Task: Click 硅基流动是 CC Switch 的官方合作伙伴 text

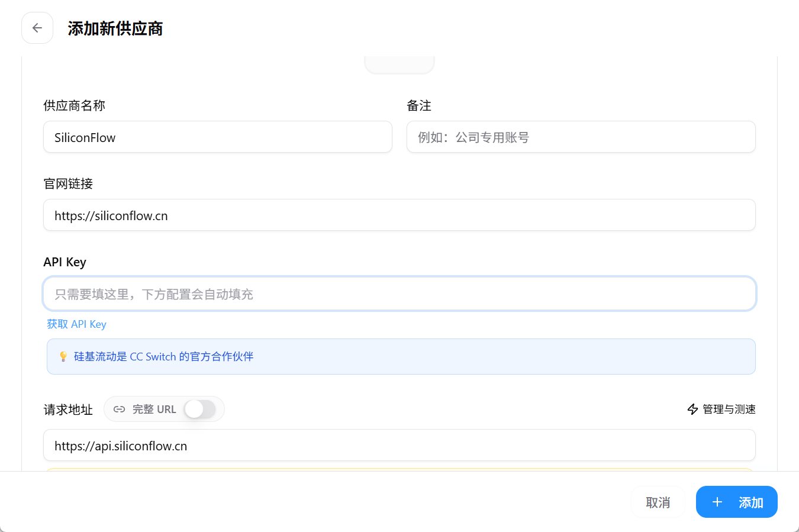Action: tap(163, 356)
